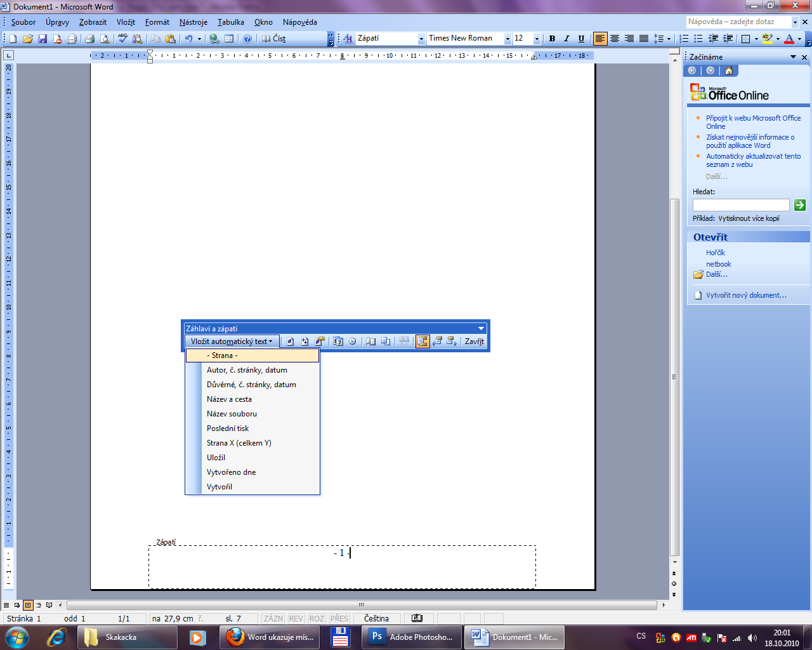Insert a table from the standard toolbar
The image size is (812, 650).
coord(229,39)
